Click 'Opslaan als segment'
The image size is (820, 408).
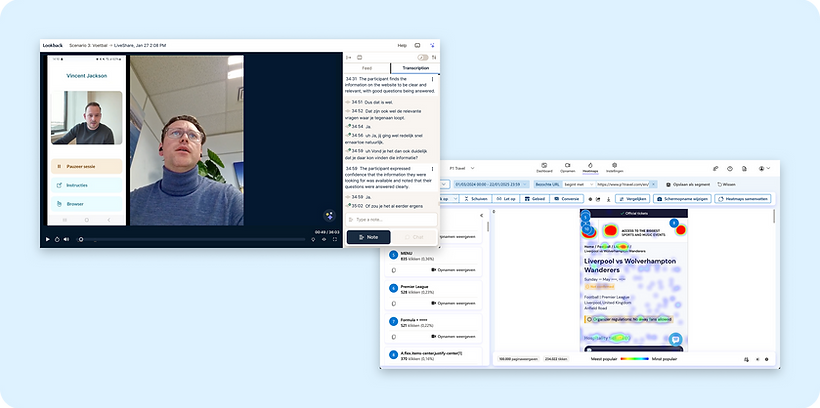pos(688,184)
